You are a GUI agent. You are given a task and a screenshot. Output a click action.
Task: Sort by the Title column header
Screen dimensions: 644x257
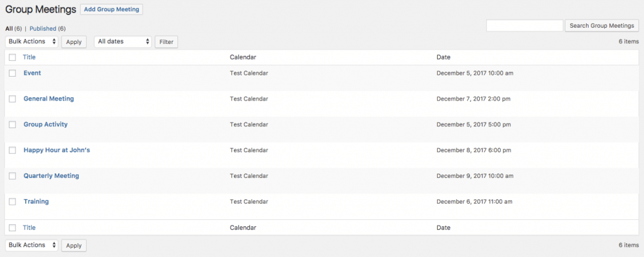[x=30, y=57]
